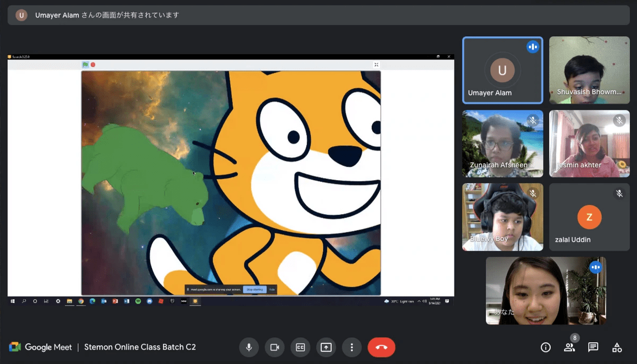
Task: Expand hidden system tray icons caret
Action: (x=419, y=301)
